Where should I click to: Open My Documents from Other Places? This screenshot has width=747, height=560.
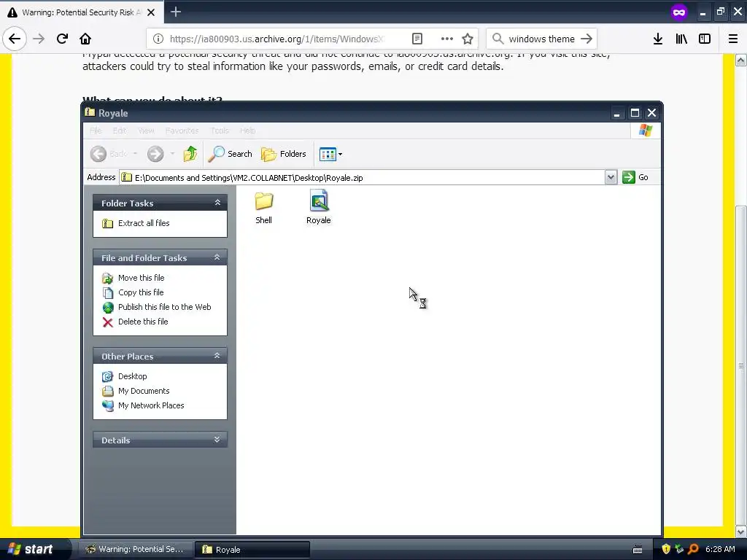pyautogui.click(x=144, y=391)
